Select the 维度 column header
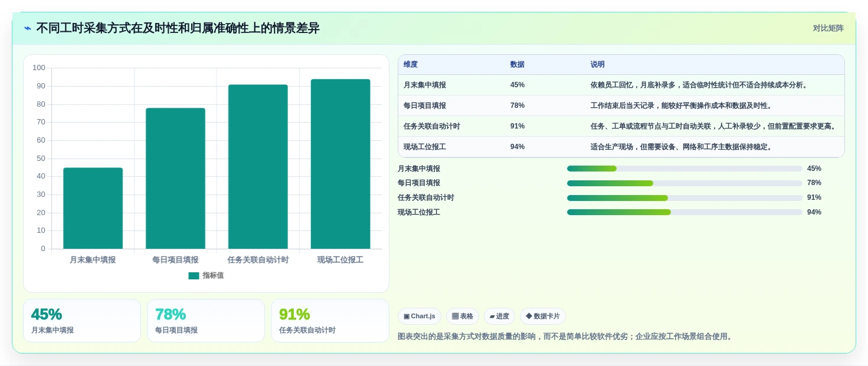The height and width of the screenshot is (366, 868). tap(411, 65)
